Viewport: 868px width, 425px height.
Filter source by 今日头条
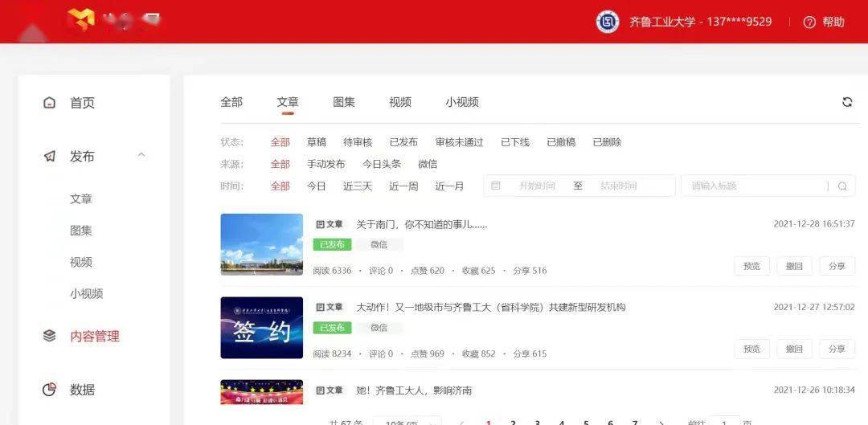[x=382, y=165]
